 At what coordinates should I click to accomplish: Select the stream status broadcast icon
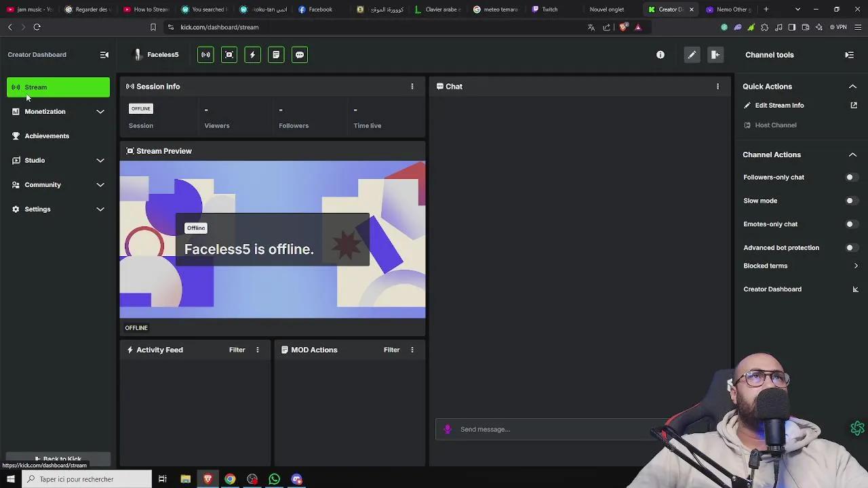tap(205, 54)
